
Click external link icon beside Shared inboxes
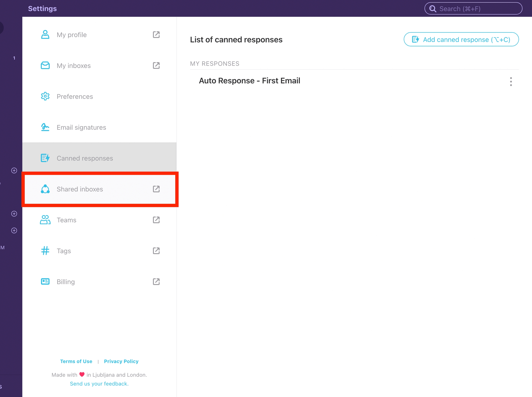point(156,189)
